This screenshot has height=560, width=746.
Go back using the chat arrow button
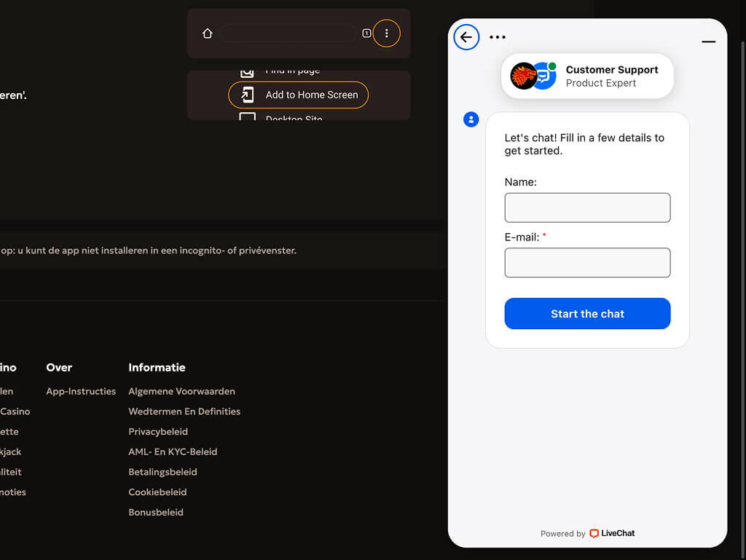pyautogui.click(x=466, y=37)
